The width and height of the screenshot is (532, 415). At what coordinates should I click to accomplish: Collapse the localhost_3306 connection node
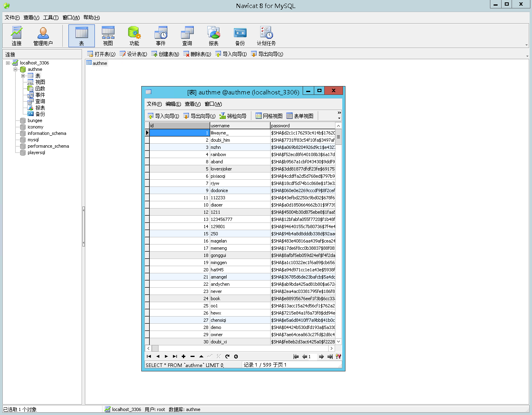pyautogui.click(x=8, y=63)
